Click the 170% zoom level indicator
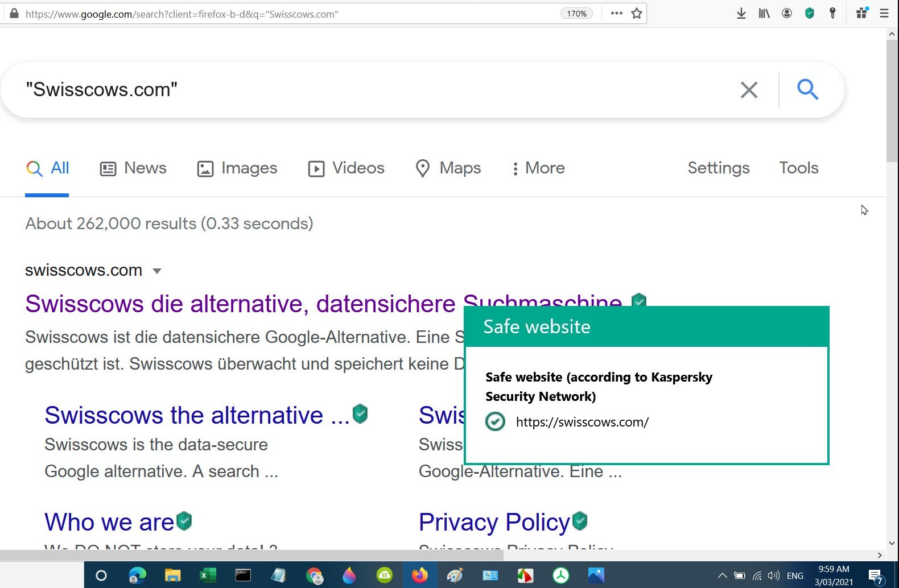899x588 pixels. coord(576,14)
